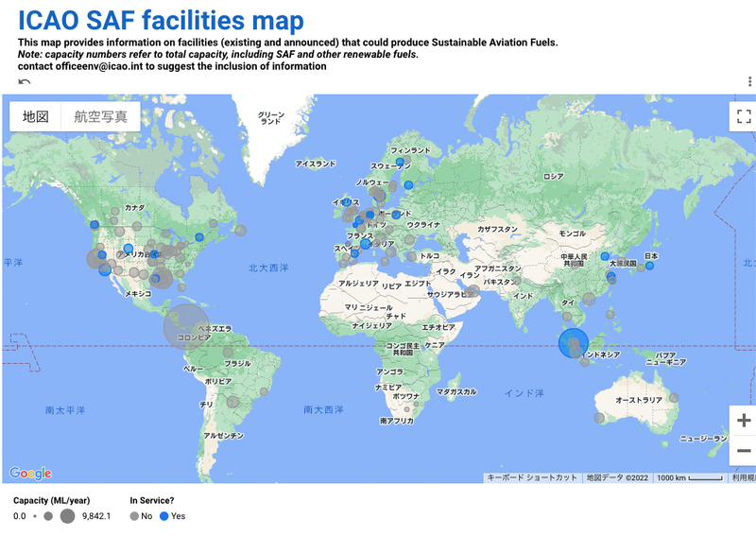
Task: Click the カナダ country label
Action: (x=134, y=207)
